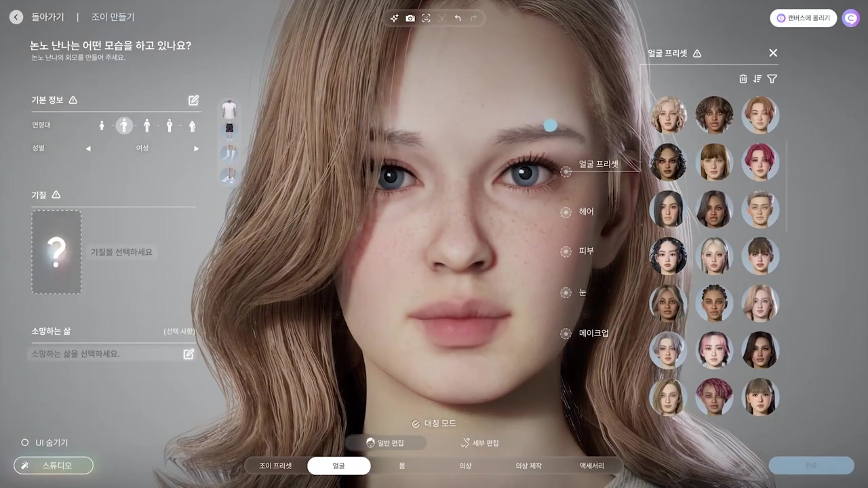Undo the last edit
The height and width of the screenshot is (488, 868).
[458, 18]
